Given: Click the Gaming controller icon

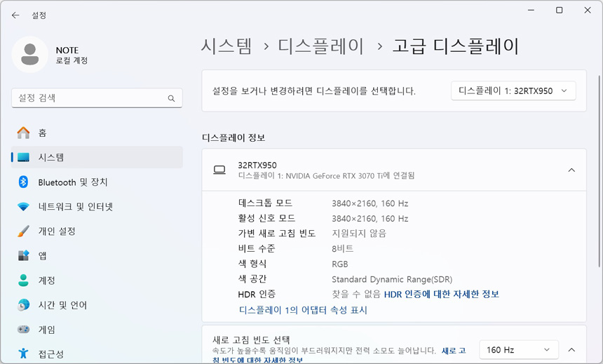Looking at the screenshot, I should click(x=24, y=330).
